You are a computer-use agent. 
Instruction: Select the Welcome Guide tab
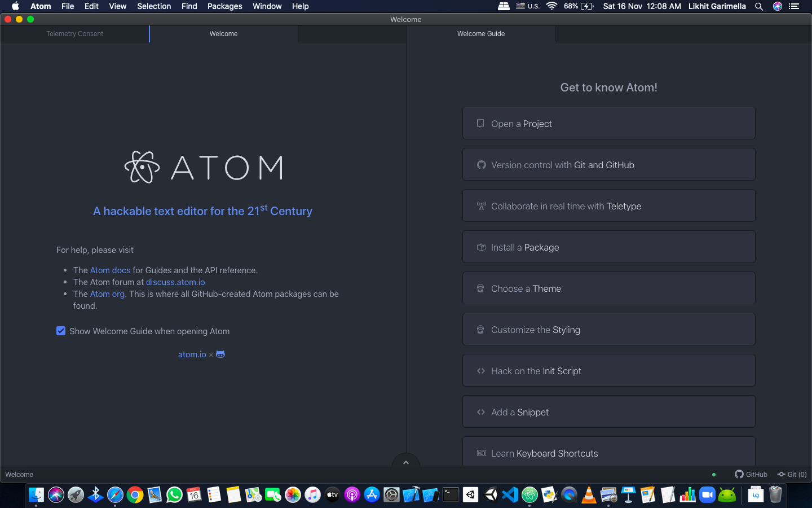pyautogui.click(x=481, y=34)
